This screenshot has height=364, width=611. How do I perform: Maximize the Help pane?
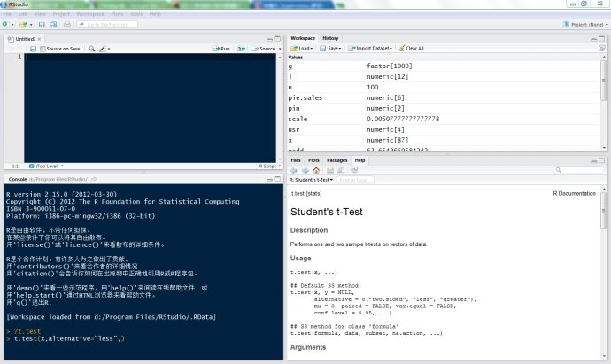click(601, 160)
